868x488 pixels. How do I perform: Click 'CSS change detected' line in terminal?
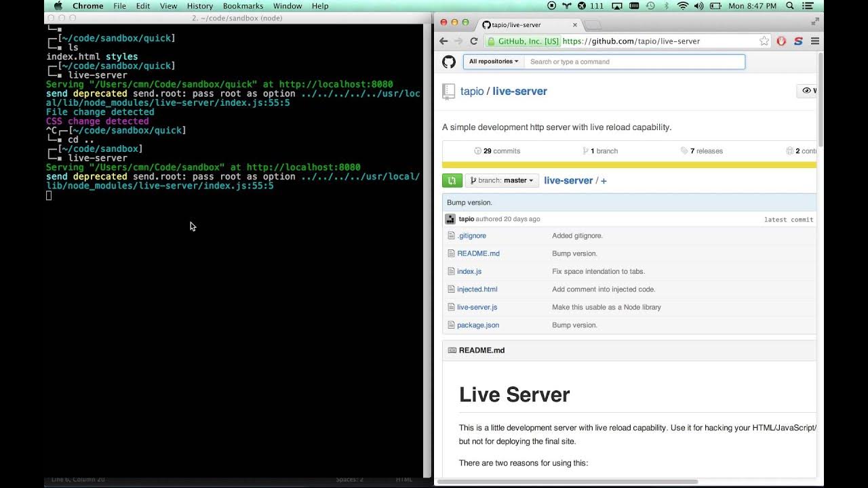pyautogui.click(x=97, y=121)
